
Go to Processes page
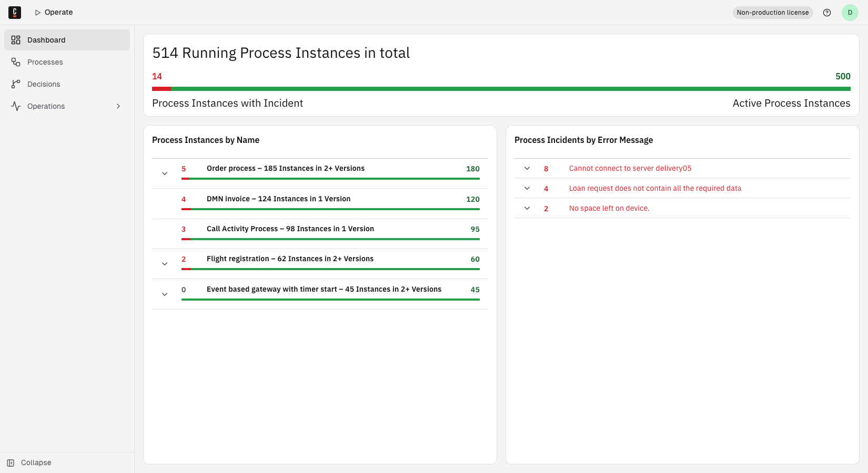[67, 62]
